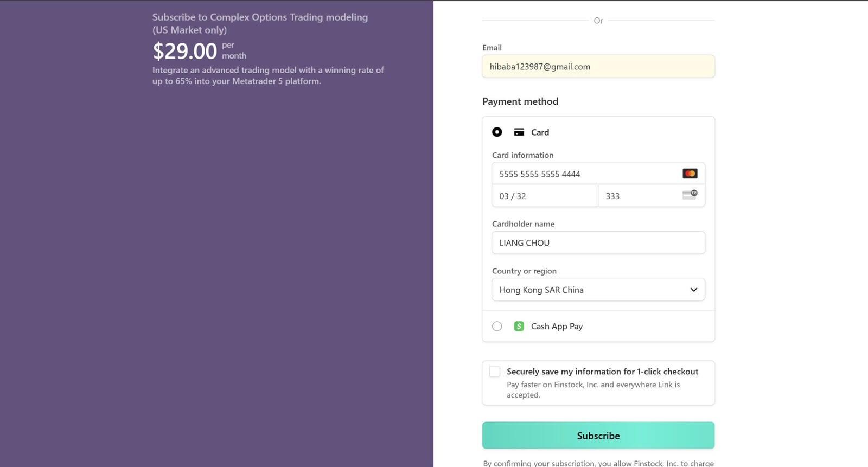Image resolution: width=868 pixels, height=467 pixels.
Task: Click the Securely save my information label
Action: [602, 372]
